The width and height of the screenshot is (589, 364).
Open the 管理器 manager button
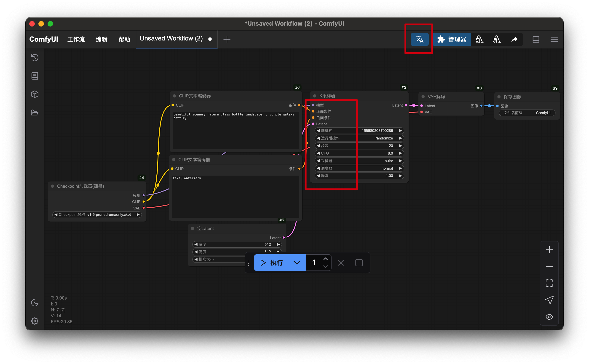point(452,39)
